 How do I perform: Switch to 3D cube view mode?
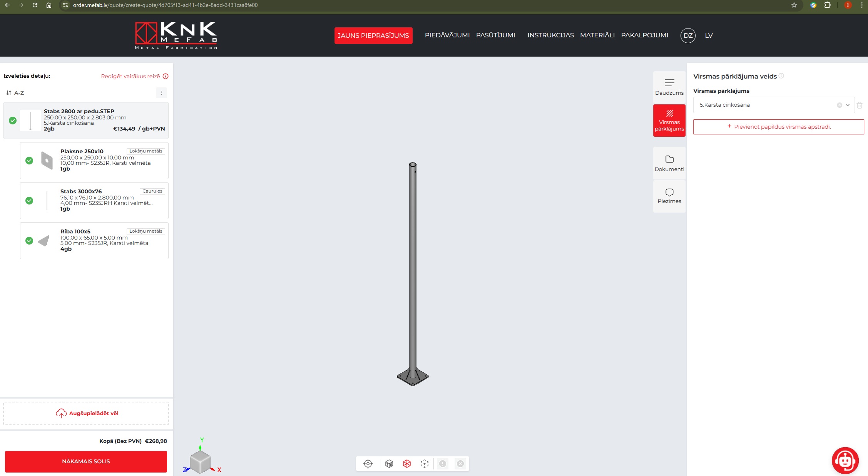point(389,464)
